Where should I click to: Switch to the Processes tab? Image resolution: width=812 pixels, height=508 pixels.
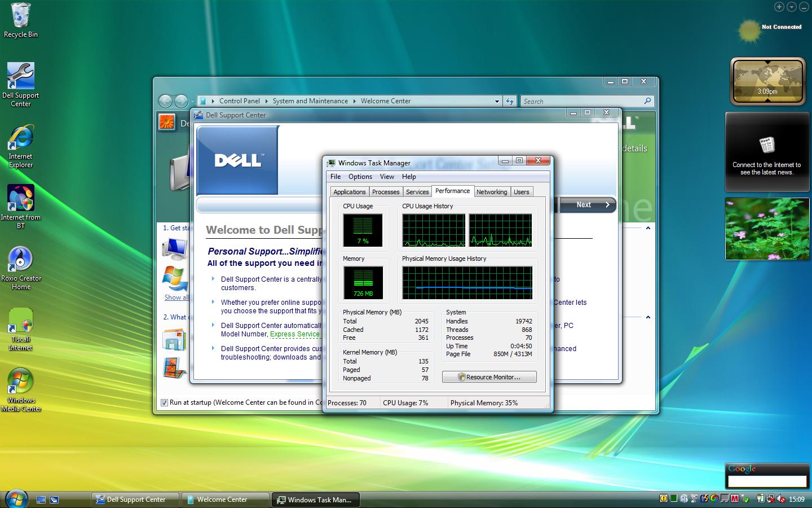click(386, 192)
